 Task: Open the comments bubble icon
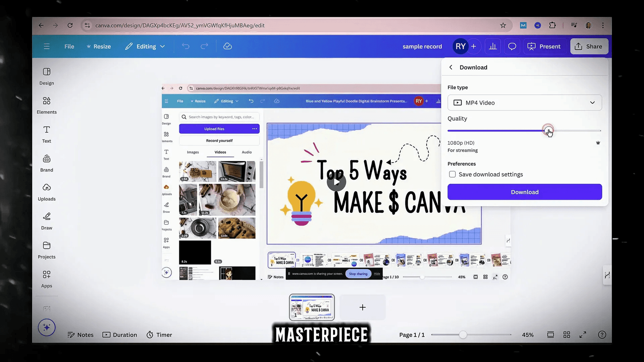pyautogui.click(x=512, y=46)
